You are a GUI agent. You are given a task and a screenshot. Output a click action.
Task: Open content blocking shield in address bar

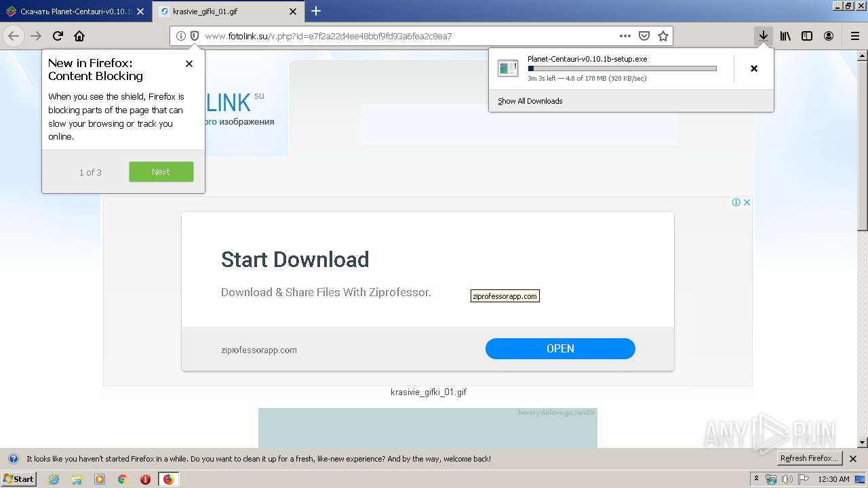[194, 36]
